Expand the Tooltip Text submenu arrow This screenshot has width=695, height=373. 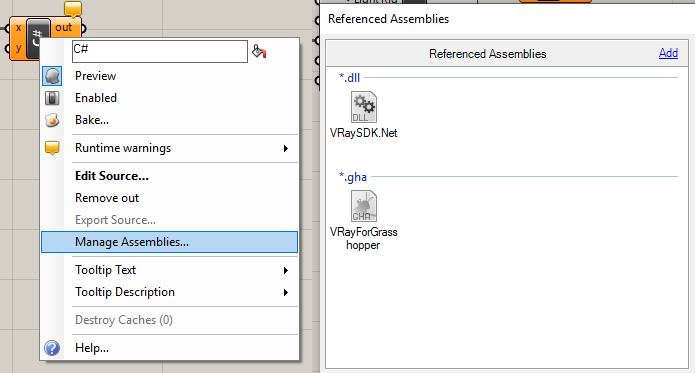coord(286,270)
